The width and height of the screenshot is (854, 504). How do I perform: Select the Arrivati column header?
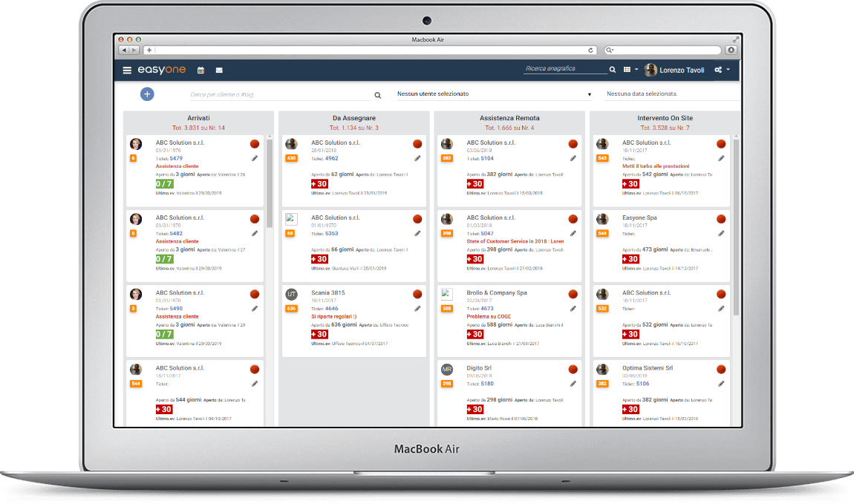[198, 118]
